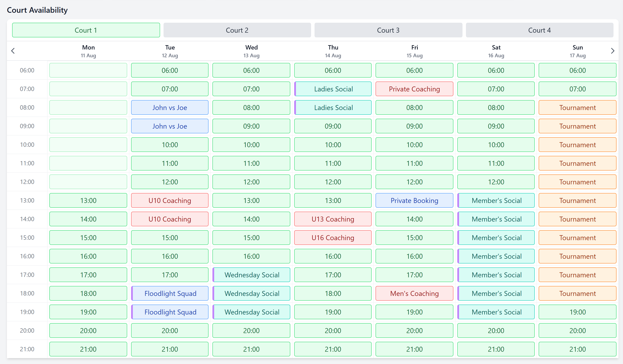
Task: Open the Private Coaching booking on Friday
Action: point(414,89)
